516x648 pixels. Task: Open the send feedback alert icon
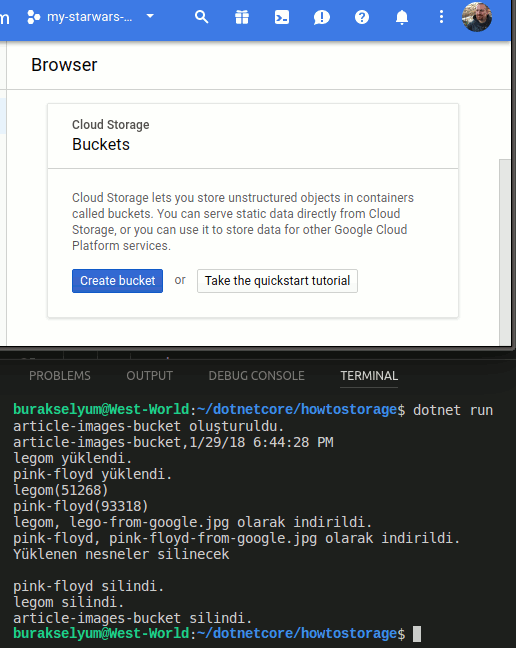click(x=321, y=17)
